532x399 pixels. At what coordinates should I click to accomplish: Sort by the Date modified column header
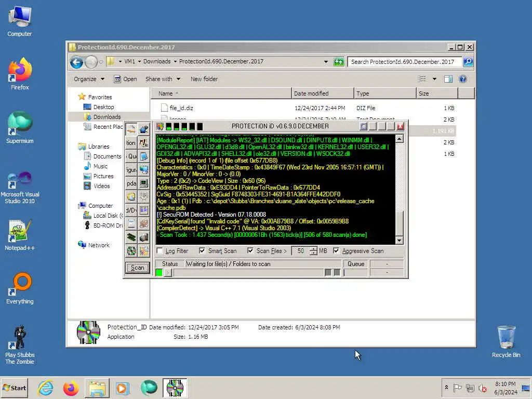click(x=322, y=94)
